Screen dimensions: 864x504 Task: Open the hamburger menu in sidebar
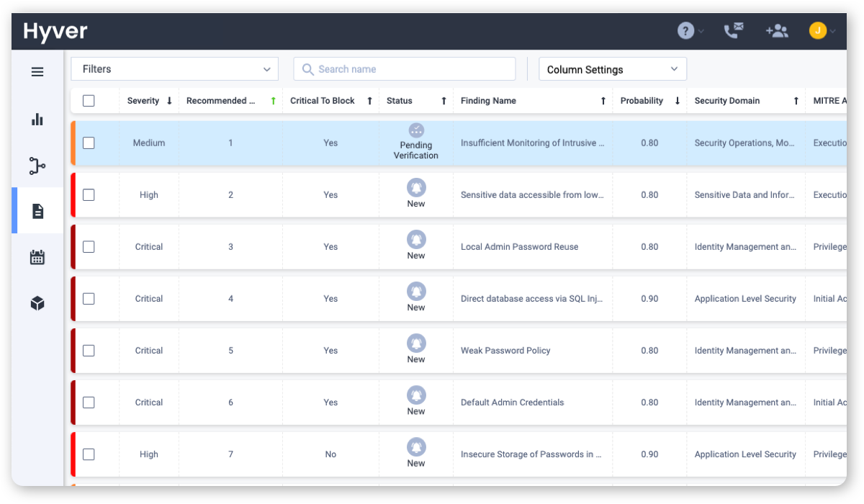pos(37,72)
